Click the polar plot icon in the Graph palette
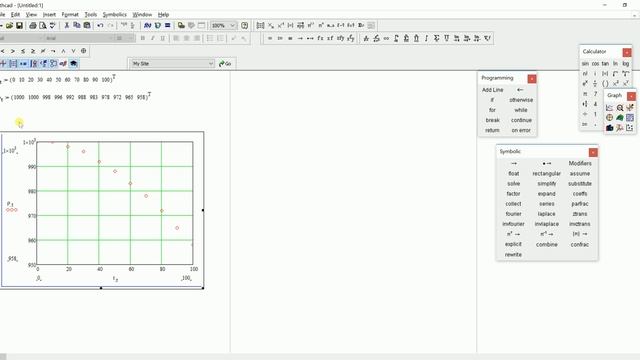 point(609,118)
